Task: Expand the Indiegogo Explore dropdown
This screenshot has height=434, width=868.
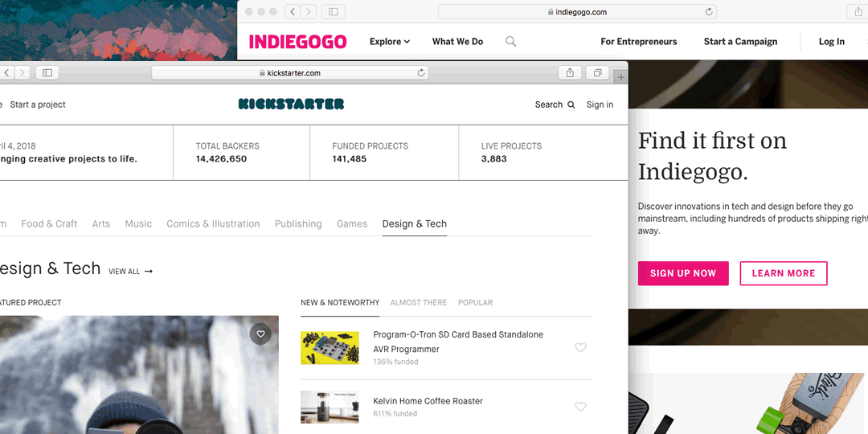Action: (x=390, y=42)
